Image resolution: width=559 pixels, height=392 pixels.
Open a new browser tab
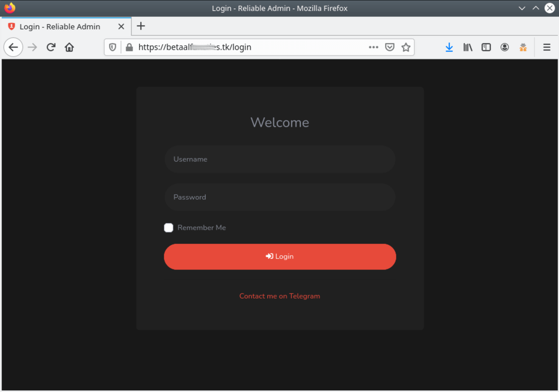click(x=141, y=26)
